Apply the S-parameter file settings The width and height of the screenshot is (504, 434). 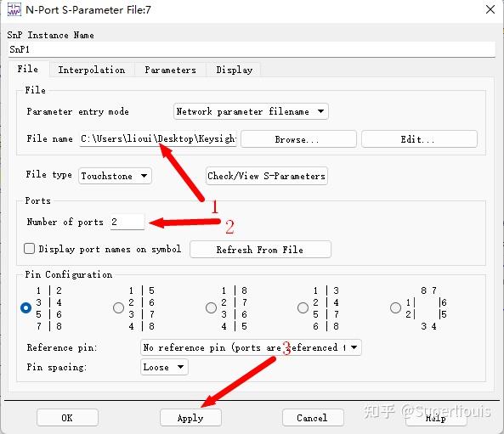point(190,418)
